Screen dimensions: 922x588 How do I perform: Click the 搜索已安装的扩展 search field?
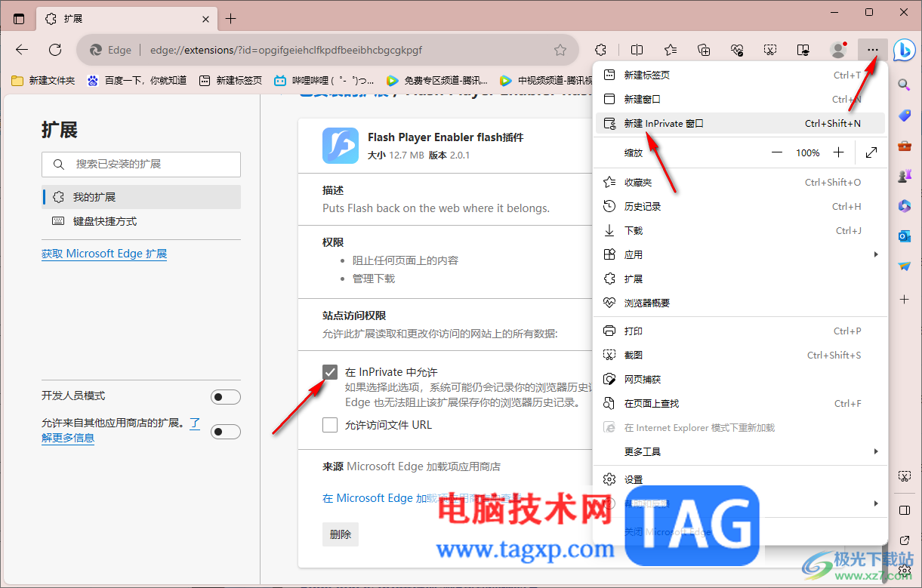(x=141, y=164)
